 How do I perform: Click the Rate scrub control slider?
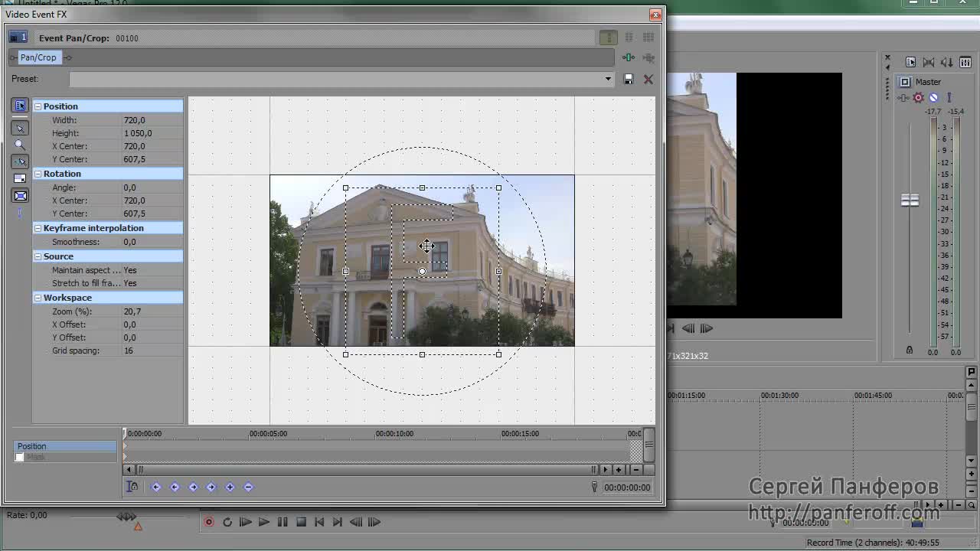[x=126, y=517]
